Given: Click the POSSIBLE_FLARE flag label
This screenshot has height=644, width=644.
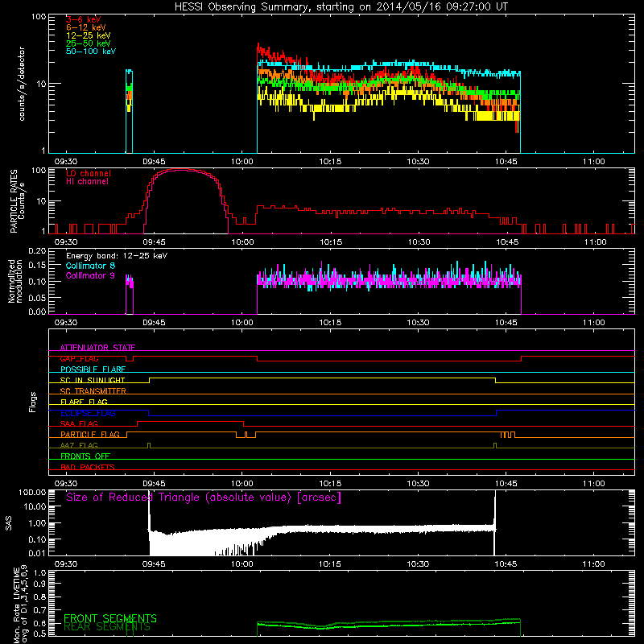Looking at the screenshot, I should (93, 369).
